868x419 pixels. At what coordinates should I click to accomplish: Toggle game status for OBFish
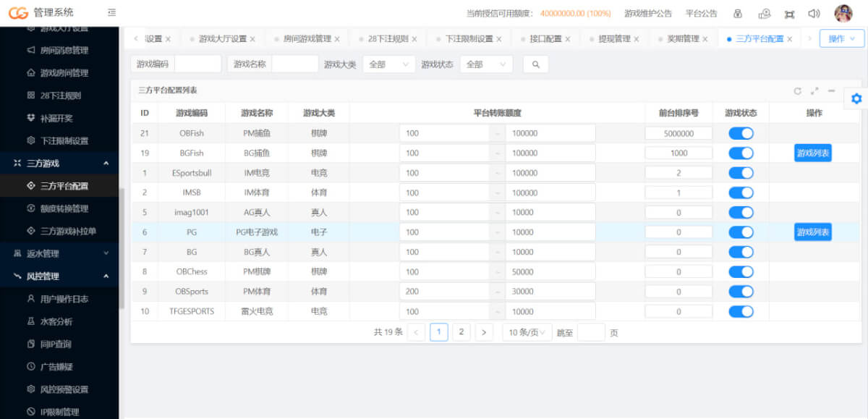click(741, 133)
